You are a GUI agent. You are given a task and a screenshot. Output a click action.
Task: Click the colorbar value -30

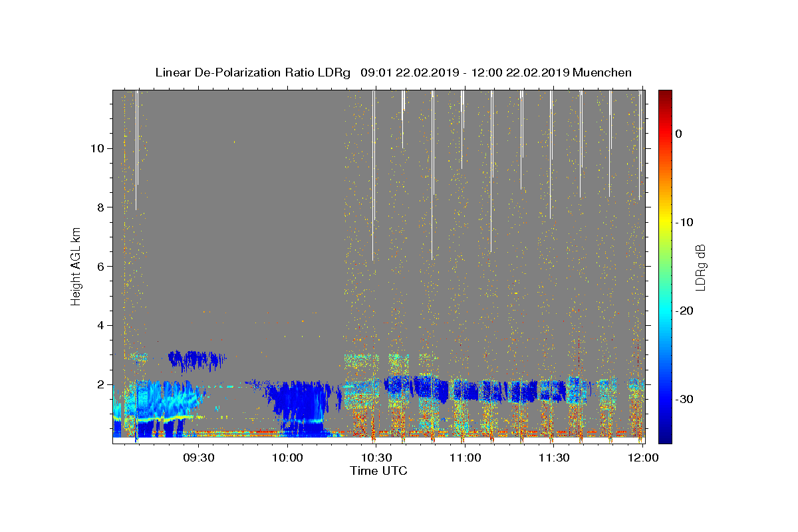click(x=684, y=399)
